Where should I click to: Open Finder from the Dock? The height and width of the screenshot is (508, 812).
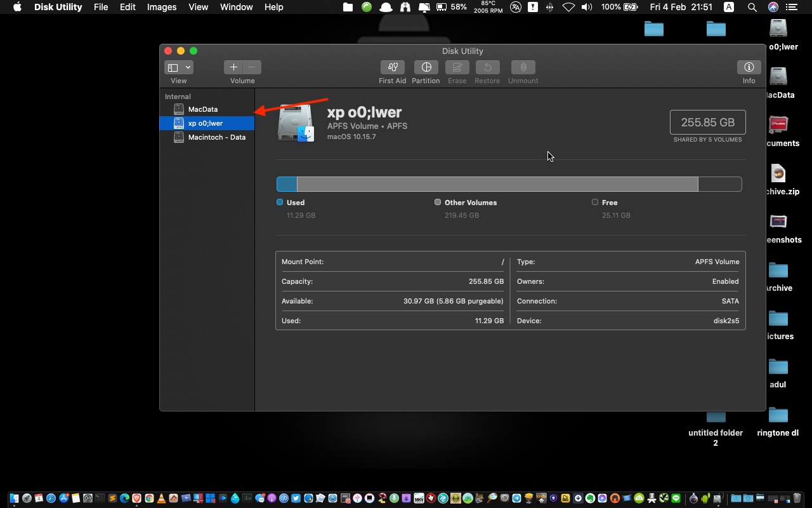pos(14,498)
